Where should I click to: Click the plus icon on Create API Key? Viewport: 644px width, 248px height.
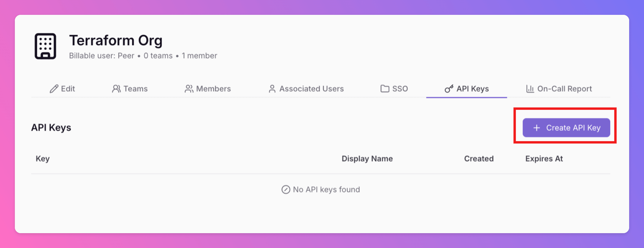537,128
